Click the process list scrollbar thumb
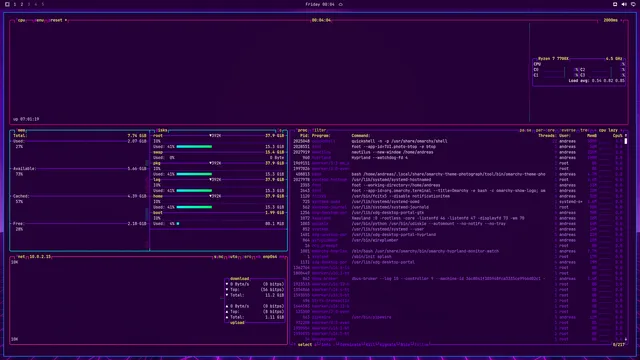 click(626, 141)
